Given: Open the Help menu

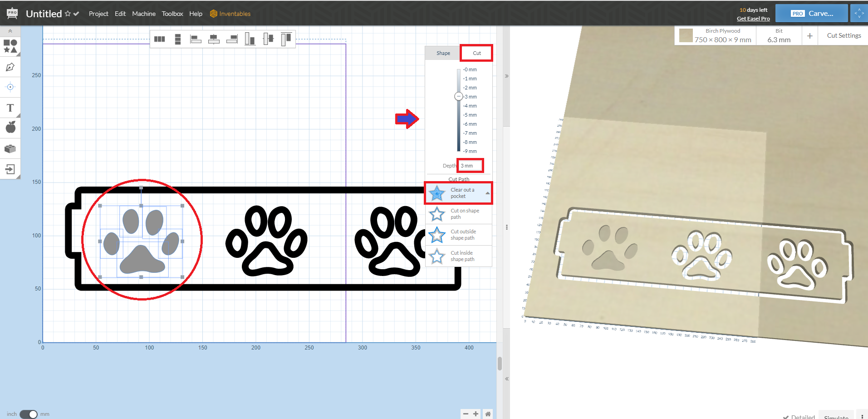Looking at the screenshot, I should pos(196,14).
